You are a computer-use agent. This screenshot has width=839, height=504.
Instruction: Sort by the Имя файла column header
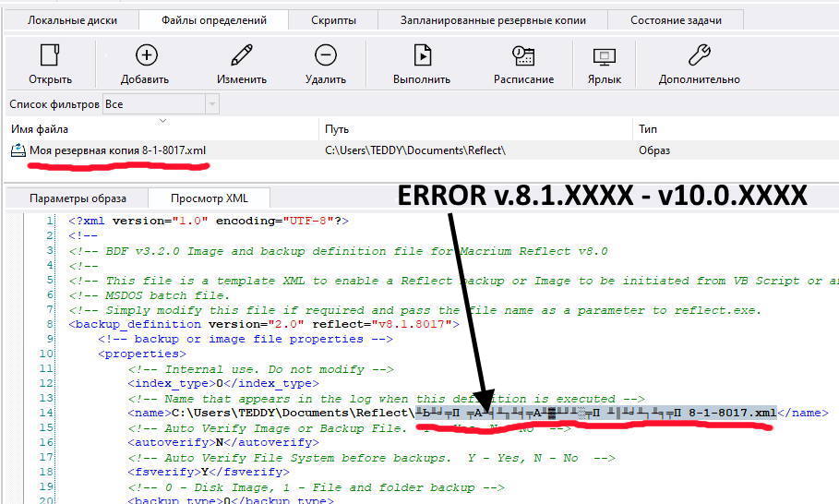40,129
